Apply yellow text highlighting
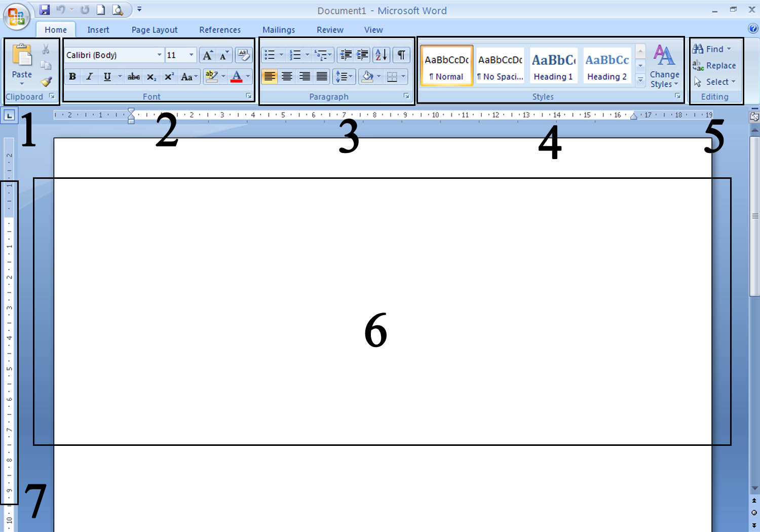 point(211,77)
